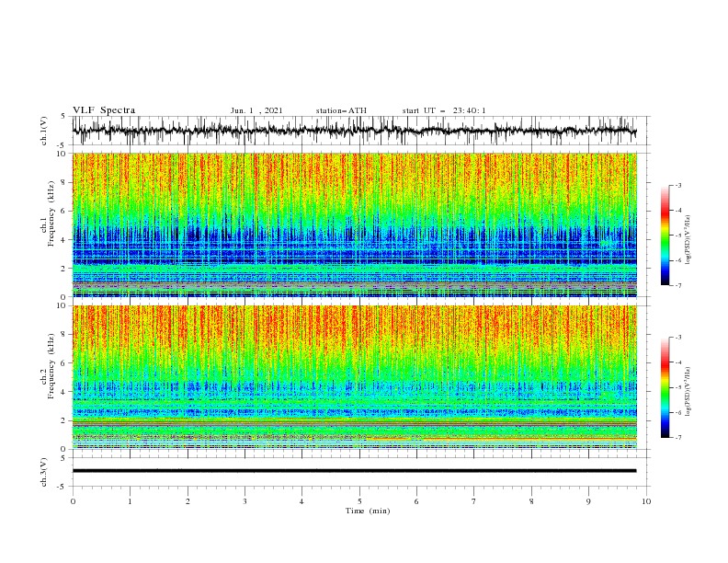Click the '-7' tick on ch.2 colorbar
Viewport: 728px width, 563px height.
tap(678, 438)
